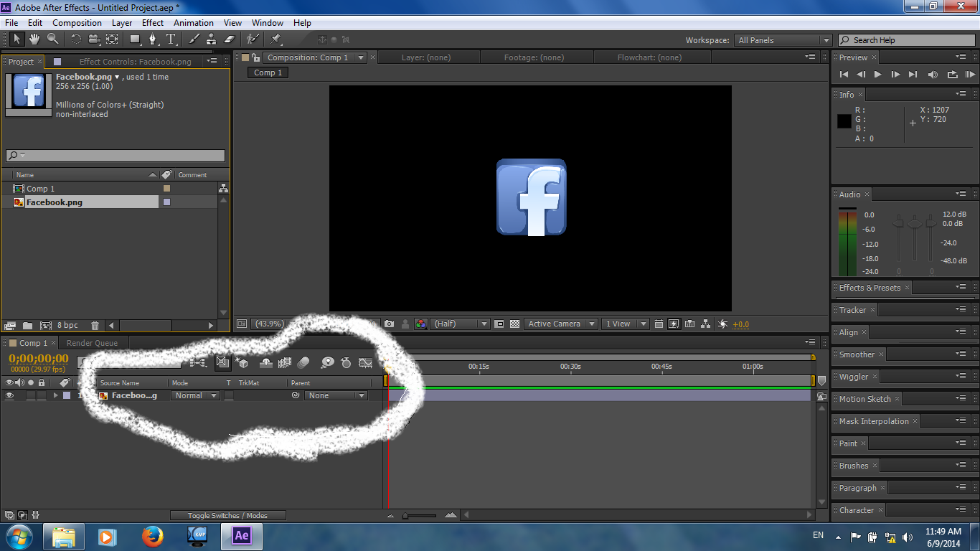This screenshot has height=551, width=980.
Task: Open the Composition Mini-Flowchart in timeline
Action: [x=198, y=363]
